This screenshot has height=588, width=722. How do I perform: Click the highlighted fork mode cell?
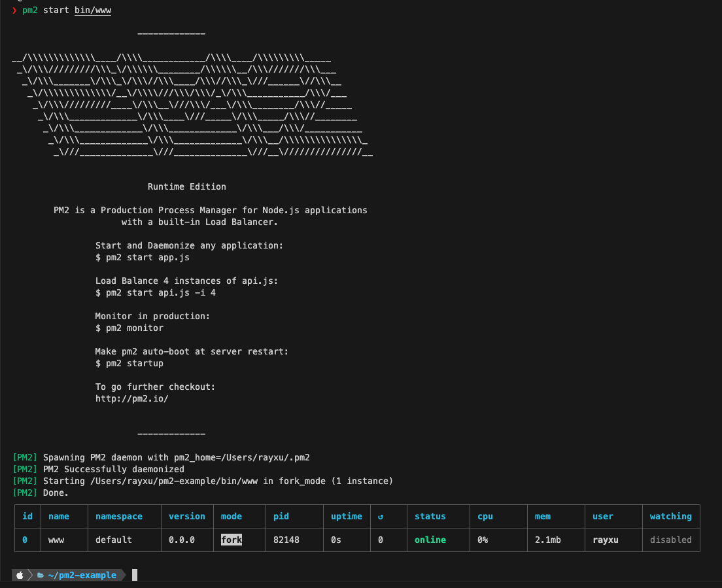[x=232, y=540]
